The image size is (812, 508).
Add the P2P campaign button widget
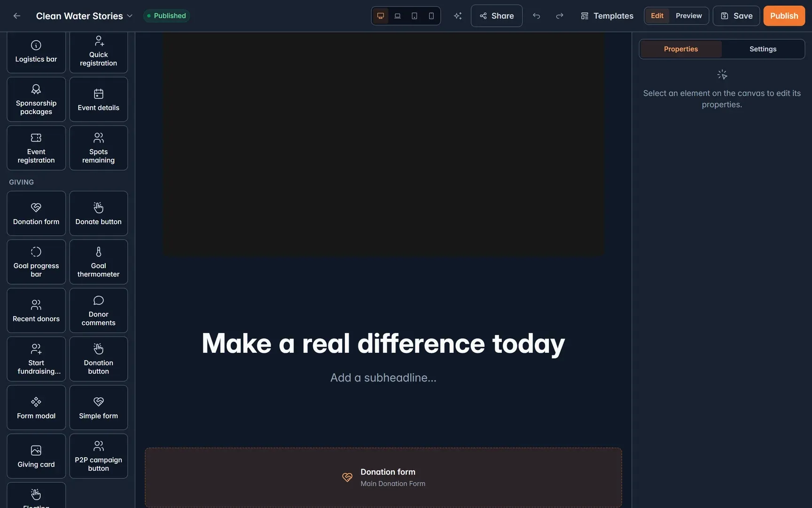point(99,456)
